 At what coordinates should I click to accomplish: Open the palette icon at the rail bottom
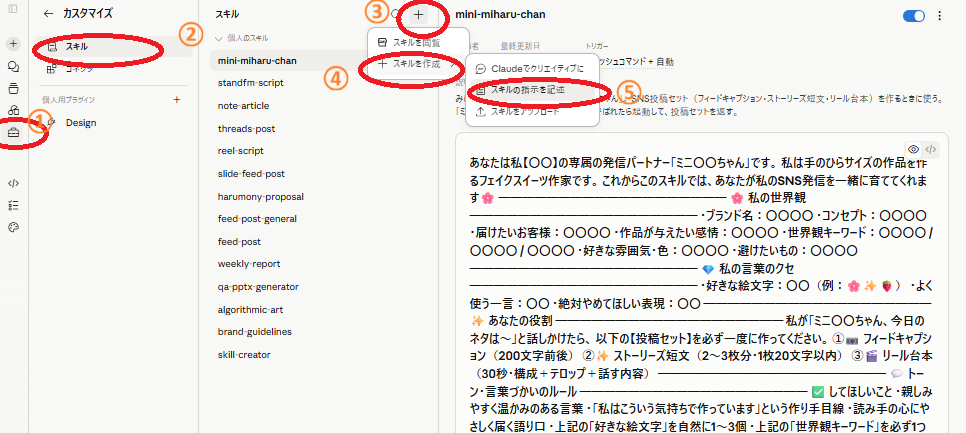point(13,227)
